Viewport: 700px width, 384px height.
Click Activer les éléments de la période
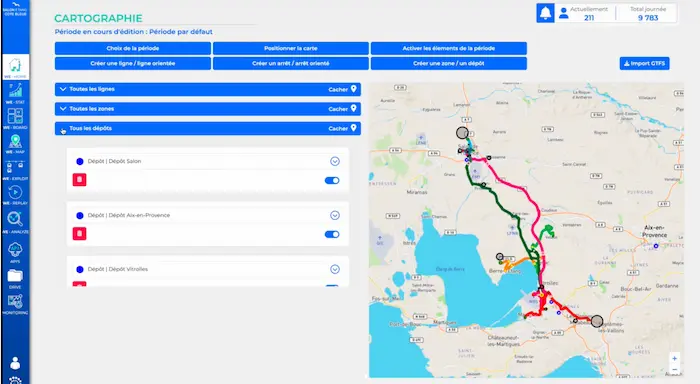pos(449,48)
